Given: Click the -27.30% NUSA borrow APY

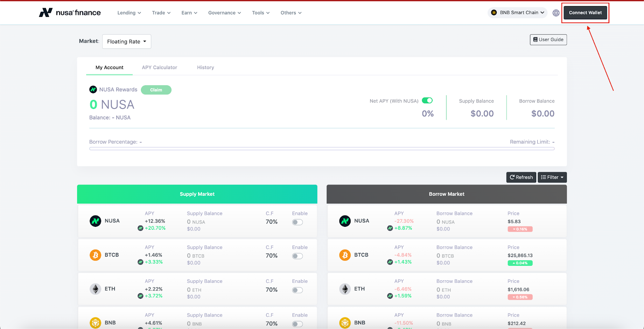Looking at the screenshot, I should pos(404,221).
